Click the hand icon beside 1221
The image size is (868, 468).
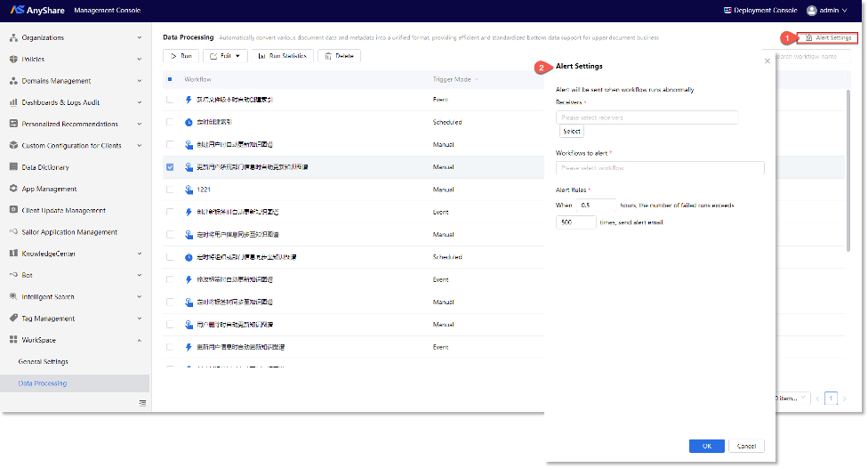pos(189,190)
